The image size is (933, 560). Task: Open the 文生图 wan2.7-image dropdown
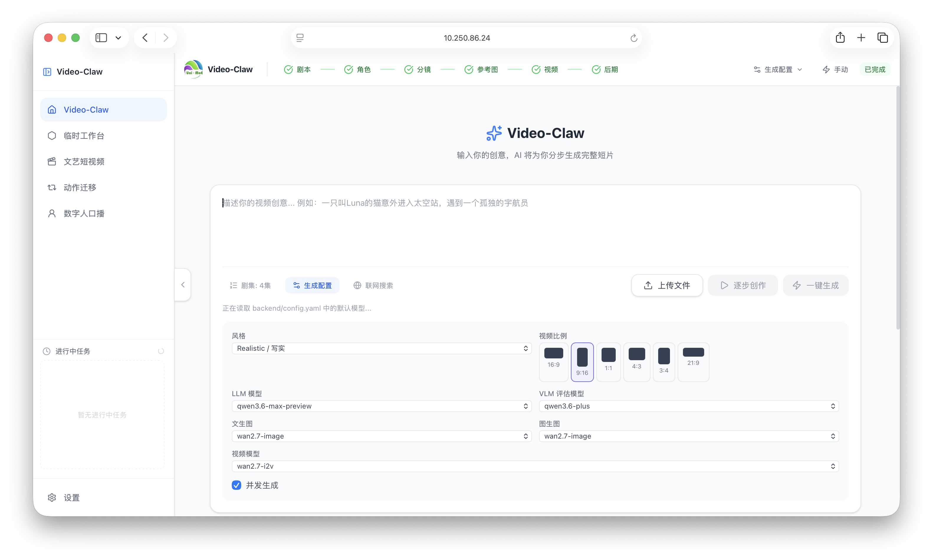(382, 436)
